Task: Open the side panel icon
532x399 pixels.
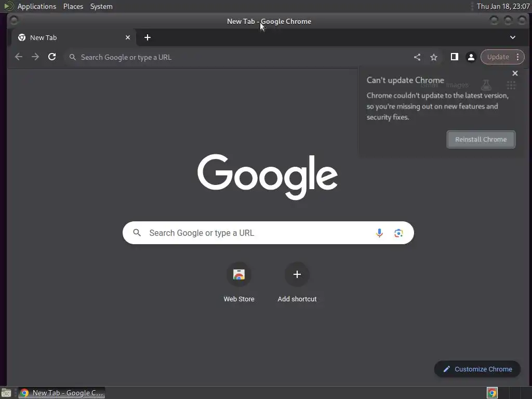Action: pyautogui.click(x=454, y=57)
